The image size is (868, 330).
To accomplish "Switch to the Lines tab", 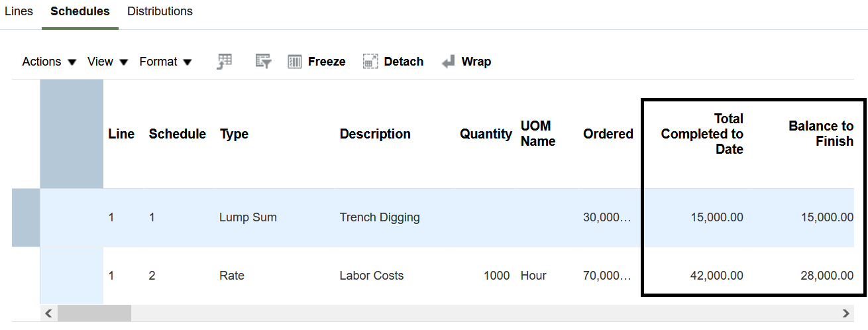I will [x=19, y=11].
